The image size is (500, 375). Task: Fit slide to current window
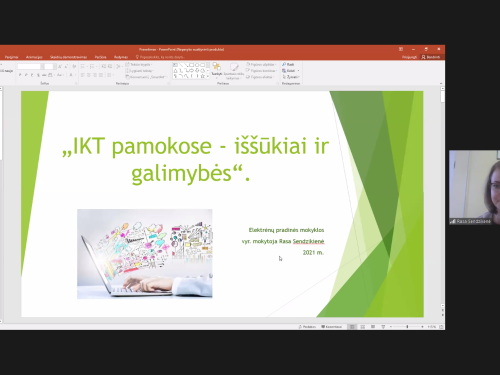pos(442,327)
